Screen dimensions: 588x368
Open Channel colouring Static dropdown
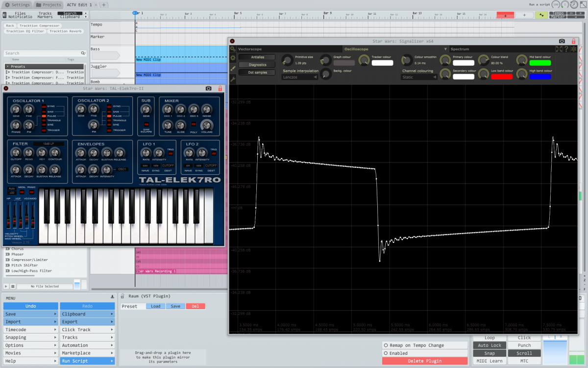pos(418,77)
